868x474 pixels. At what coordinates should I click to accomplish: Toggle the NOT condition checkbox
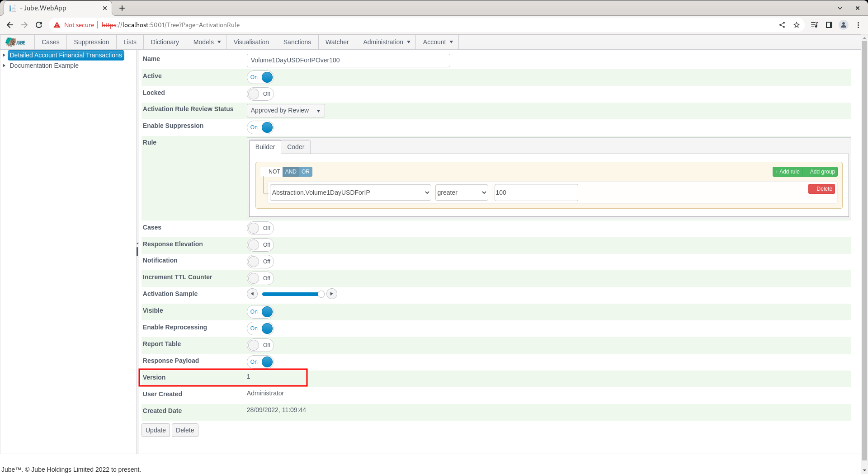[x=272, y=172]
